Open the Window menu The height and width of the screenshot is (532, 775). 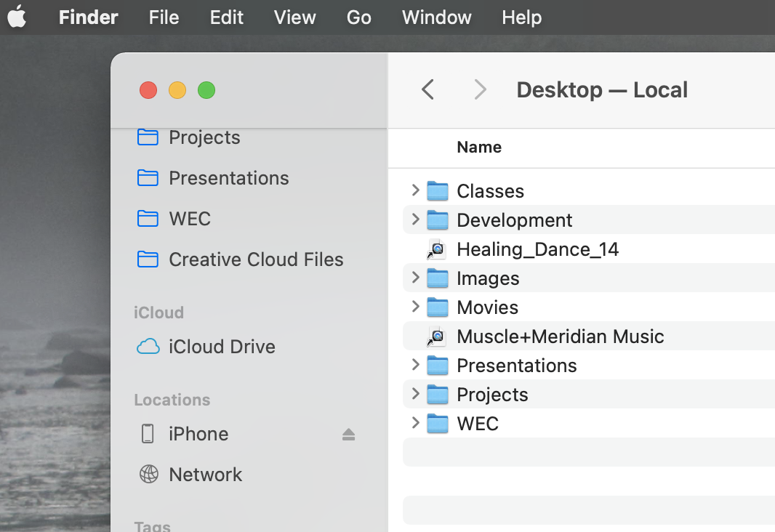pos(436,17)
